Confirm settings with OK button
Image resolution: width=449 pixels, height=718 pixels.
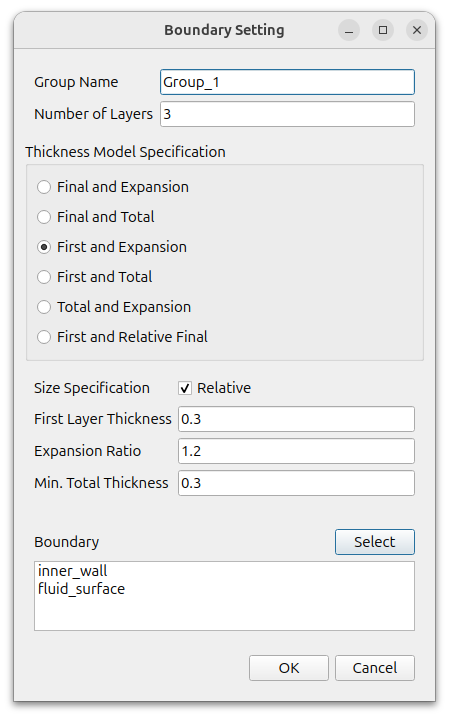coord(289,668)
